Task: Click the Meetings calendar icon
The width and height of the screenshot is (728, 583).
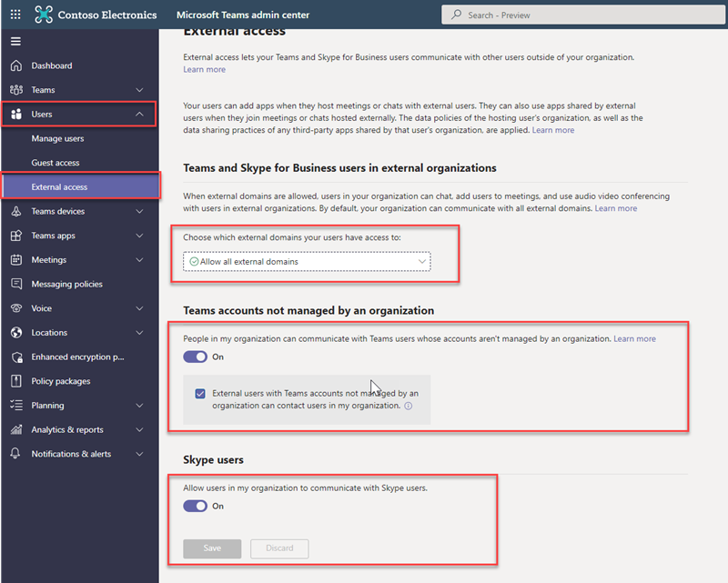Action: click(x=16, y=259)
